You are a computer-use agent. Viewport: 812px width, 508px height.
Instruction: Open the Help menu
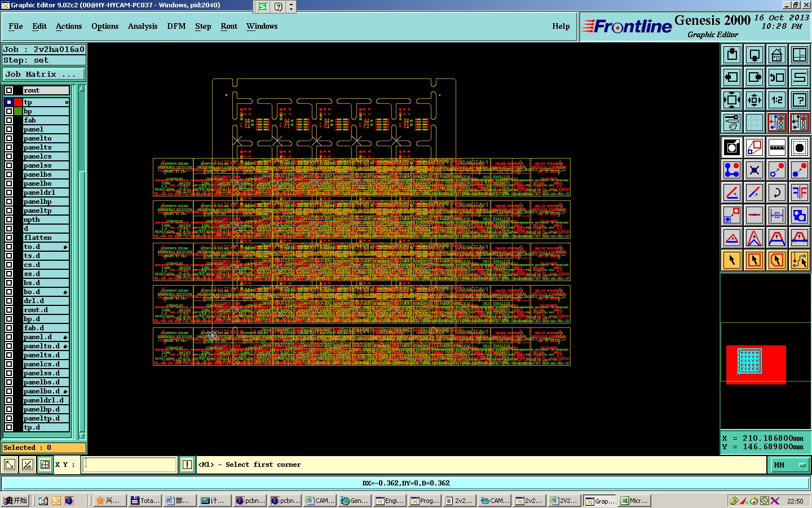[561, 26]
